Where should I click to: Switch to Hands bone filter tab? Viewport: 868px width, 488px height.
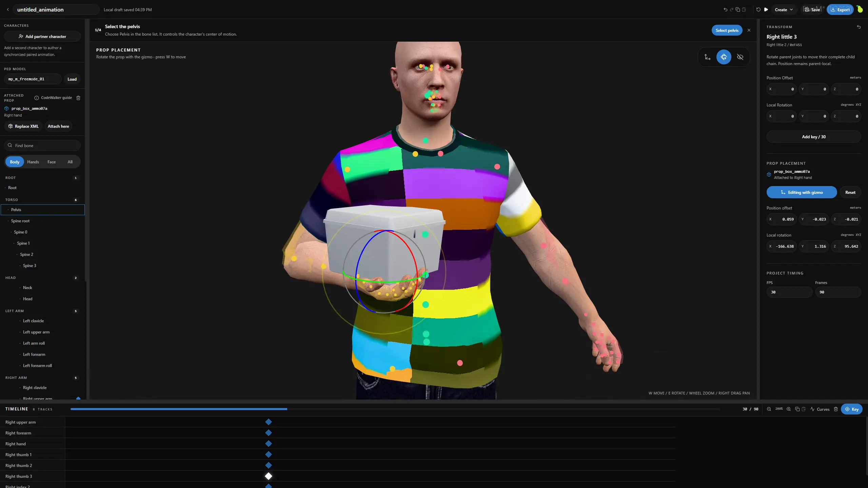tap(33, 162)
